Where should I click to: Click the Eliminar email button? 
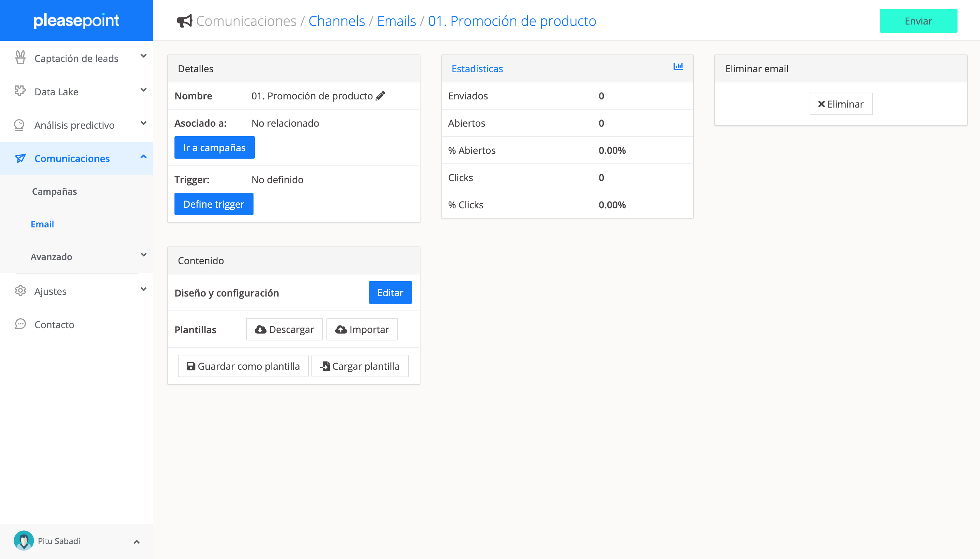coord(841,103)
